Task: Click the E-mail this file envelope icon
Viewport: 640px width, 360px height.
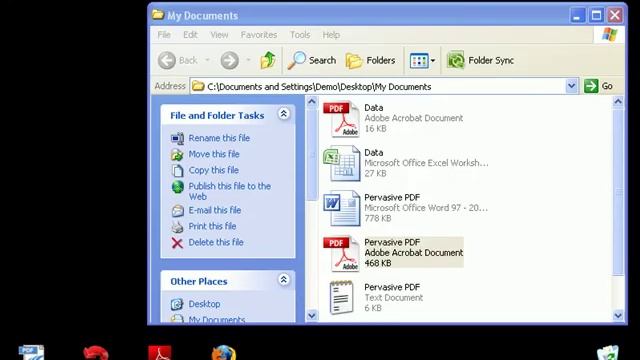Action: [x=178, y=211]
